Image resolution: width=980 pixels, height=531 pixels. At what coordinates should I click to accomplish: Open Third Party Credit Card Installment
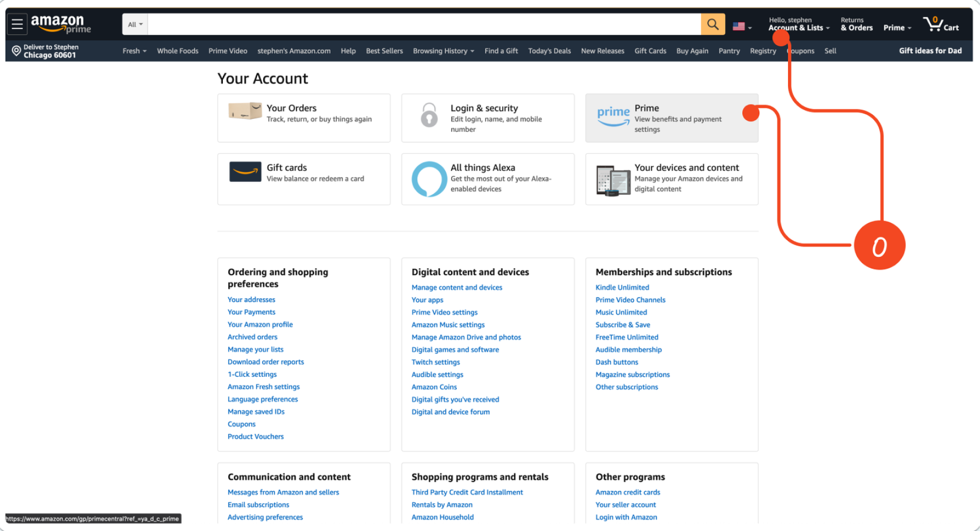coord(467,492)
